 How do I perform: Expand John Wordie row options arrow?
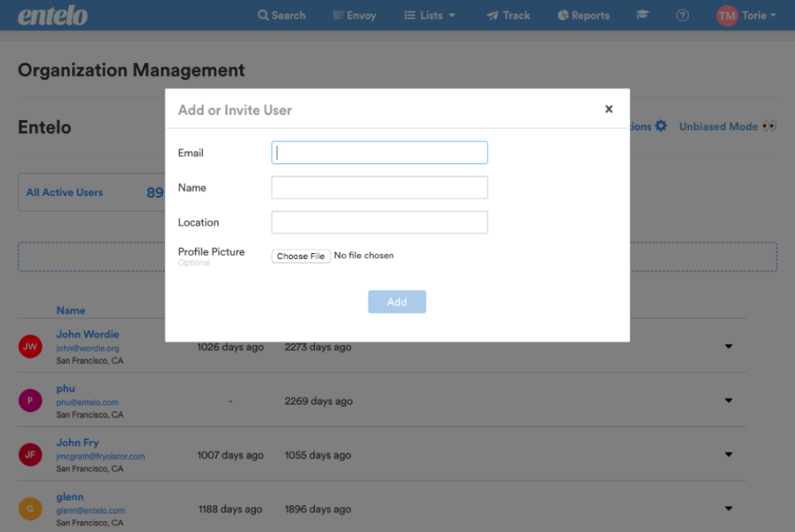(x=729, y=347)
